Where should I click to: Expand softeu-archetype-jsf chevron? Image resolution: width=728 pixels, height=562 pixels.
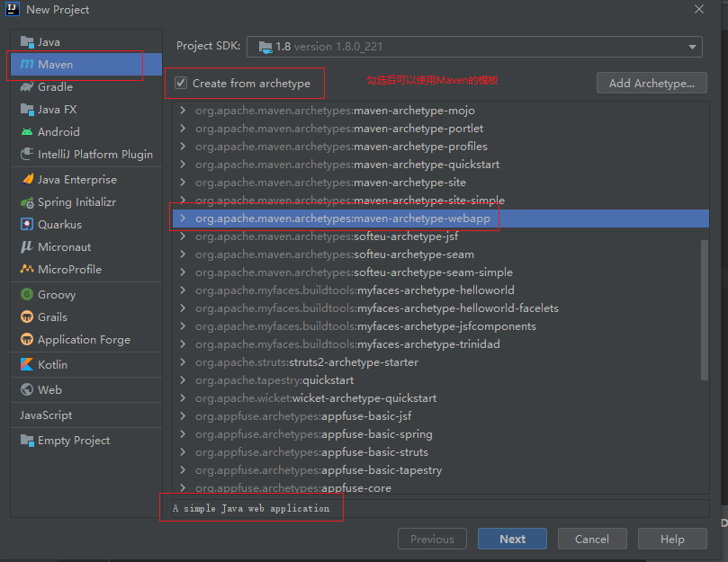point(183,236)
